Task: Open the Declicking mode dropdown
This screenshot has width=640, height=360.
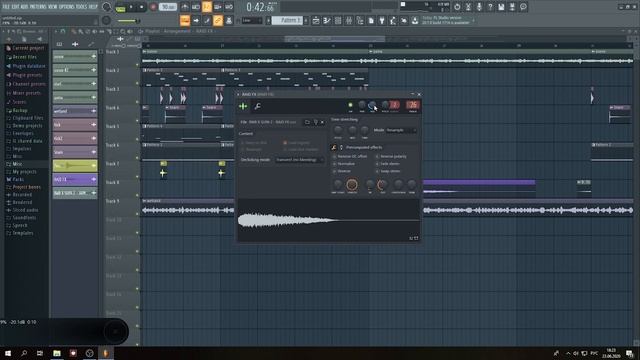Action: click(299, 160)
